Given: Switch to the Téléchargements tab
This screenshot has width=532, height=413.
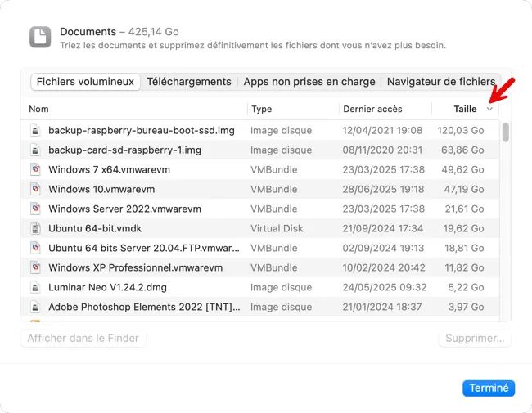Looking at the screenshot, I should click(x=189, y=82).
